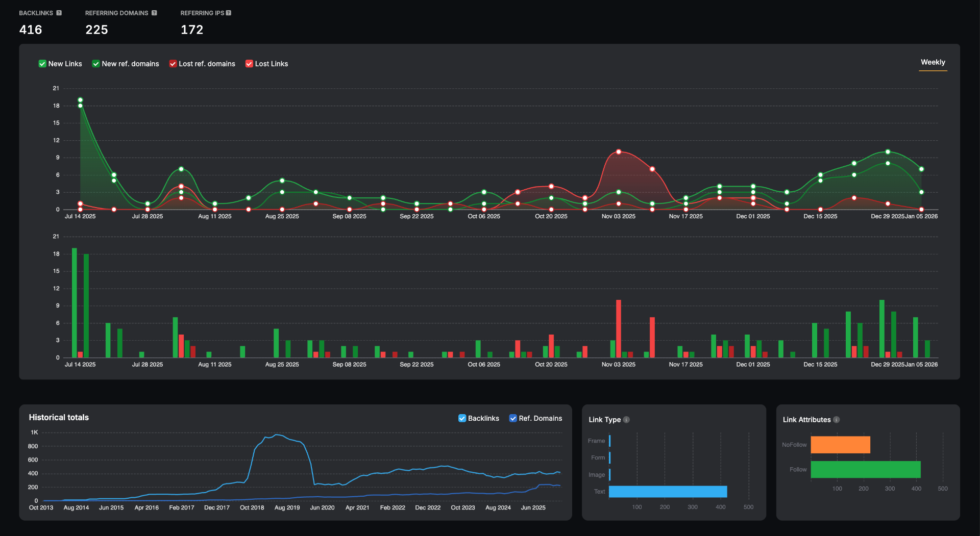Click the green Follow bar
Image resolution: width=980 pixels, height=536 pixels.
tap(865, 470)
